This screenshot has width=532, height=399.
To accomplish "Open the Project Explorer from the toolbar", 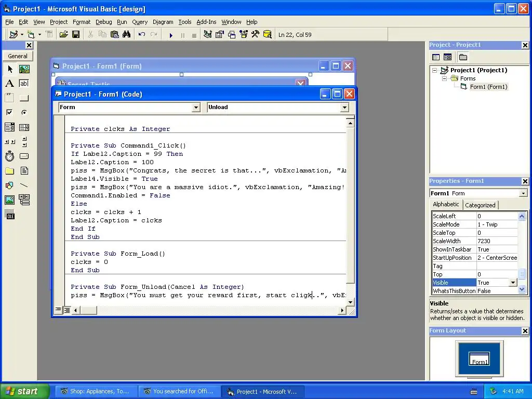I will point(208,35).
